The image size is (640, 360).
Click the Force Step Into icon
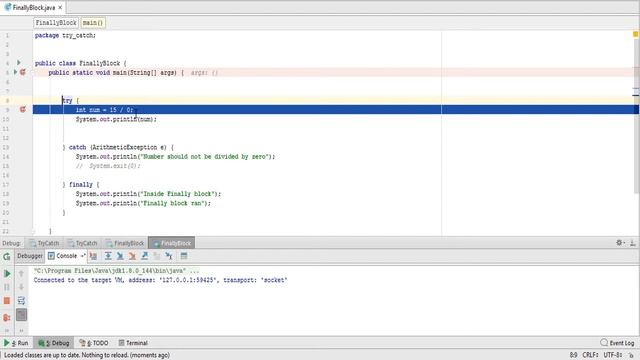[132, 256]
